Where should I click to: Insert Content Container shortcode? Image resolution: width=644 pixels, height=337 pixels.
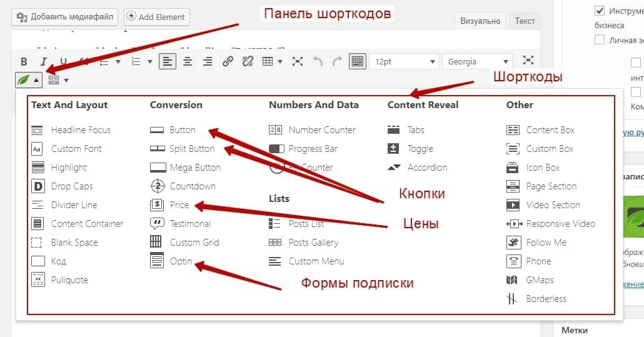point(78,224)
